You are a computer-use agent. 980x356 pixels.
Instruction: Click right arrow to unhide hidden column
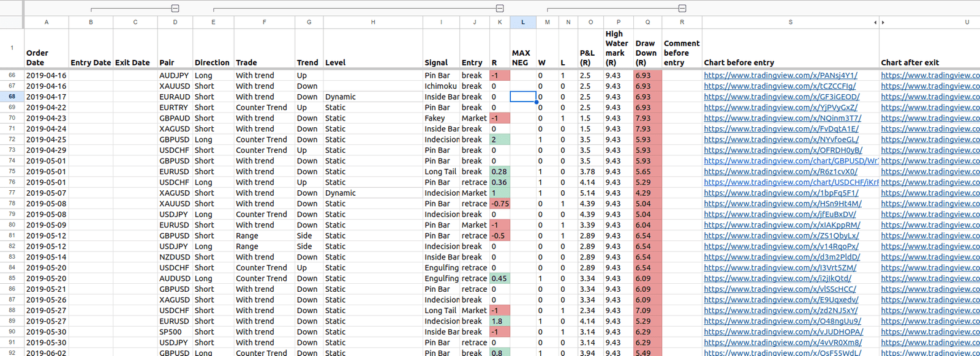(x=883, y=22)
